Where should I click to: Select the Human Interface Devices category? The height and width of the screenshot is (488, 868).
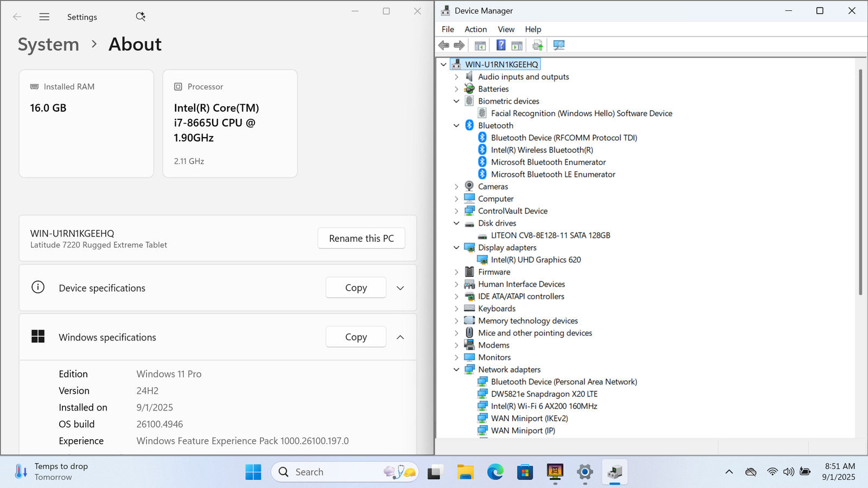pyautogui.click(x=521, y=284)
